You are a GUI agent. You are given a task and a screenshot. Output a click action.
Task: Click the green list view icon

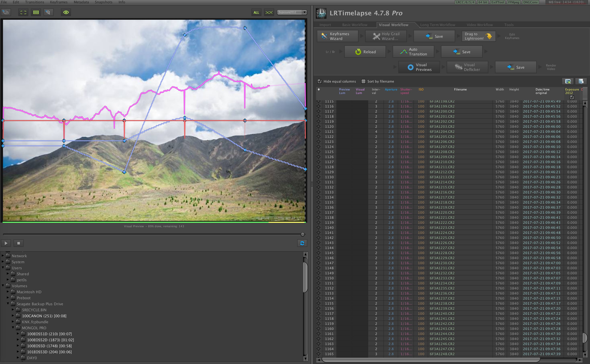36,12
